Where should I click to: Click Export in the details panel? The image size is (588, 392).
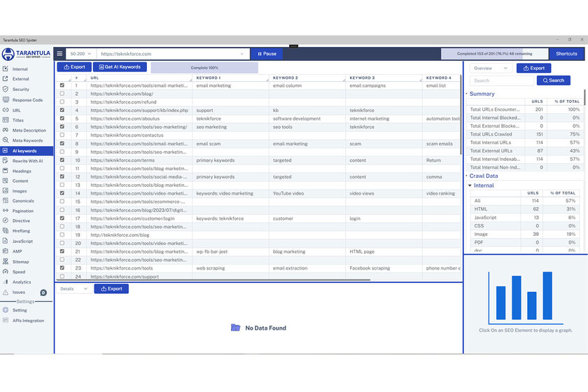pos(111,289)
